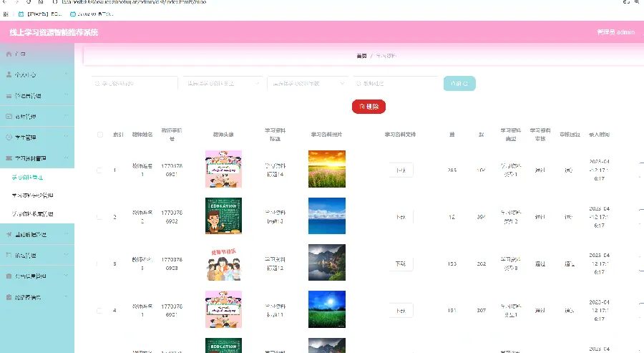Click 首页 link in the breadcrumb
Viewport: 644px width, 353px height.
pos(361,56)
